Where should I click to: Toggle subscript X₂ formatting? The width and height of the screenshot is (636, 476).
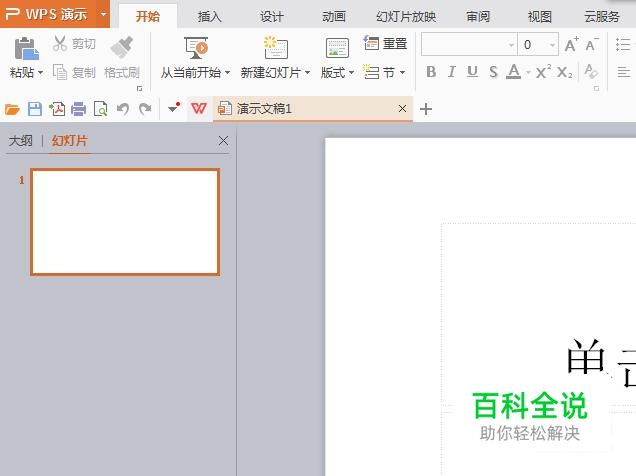[565, 72]
